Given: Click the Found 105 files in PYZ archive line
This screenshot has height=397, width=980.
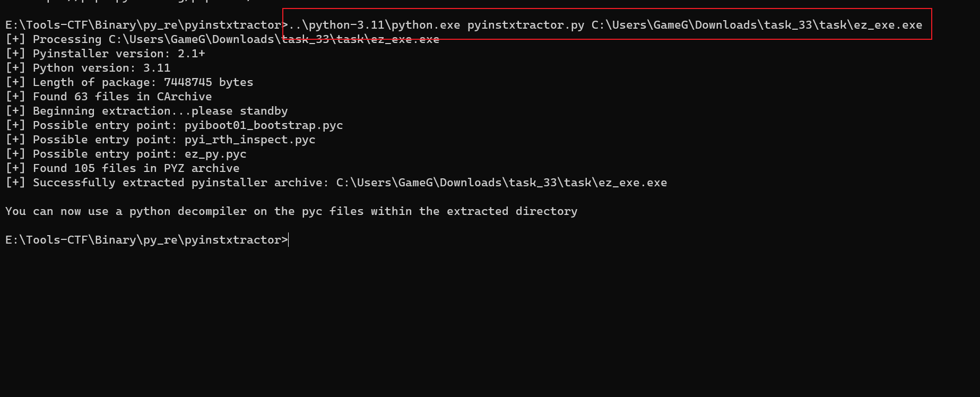Looking at the screenshot, I should 123,168.
